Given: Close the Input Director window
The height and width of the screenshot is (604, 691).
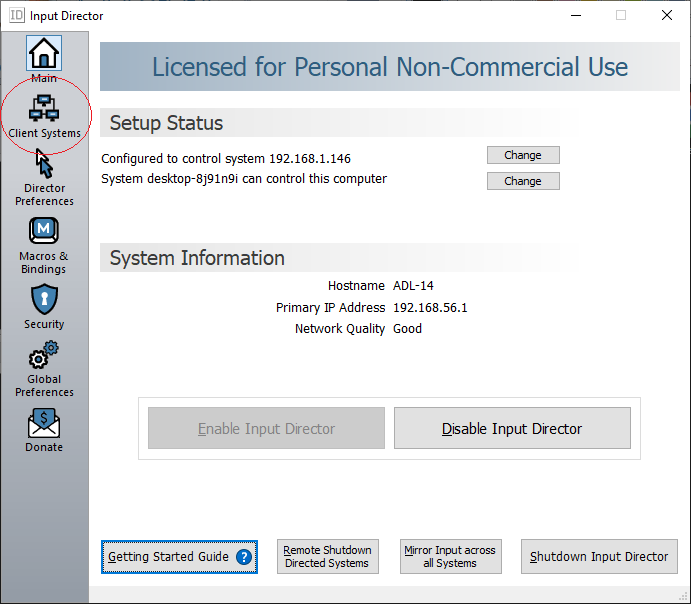Looking at the screenshot, I should click(x=667, y=15).
